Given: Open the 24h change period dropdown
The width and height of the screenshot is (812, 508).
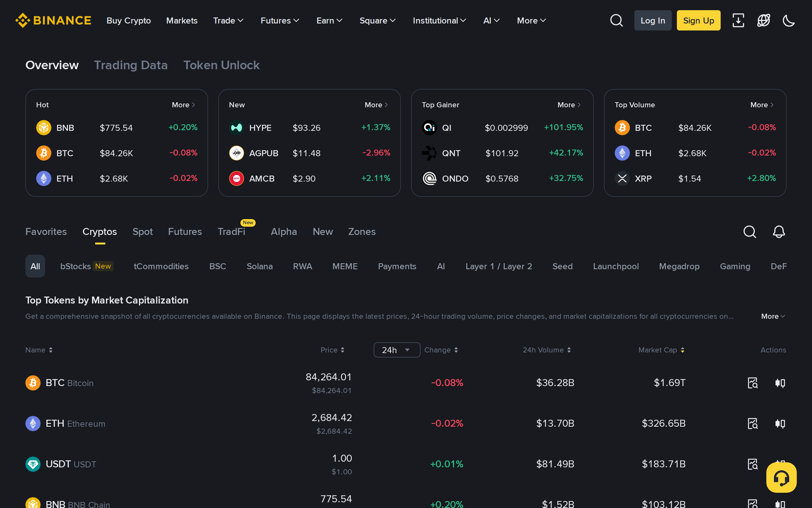Looking at the screenshot, I should pos(396,350).
